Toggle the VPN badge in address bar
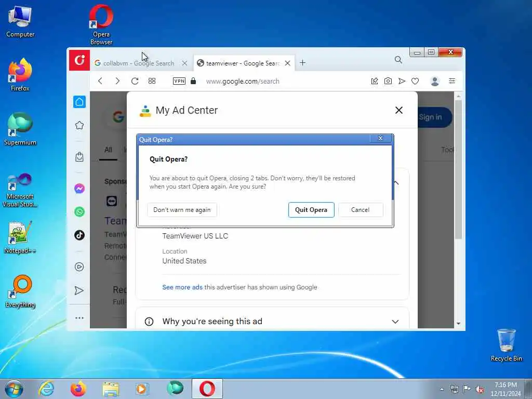This screenshot has height=399, width=532. coord(179,81)
